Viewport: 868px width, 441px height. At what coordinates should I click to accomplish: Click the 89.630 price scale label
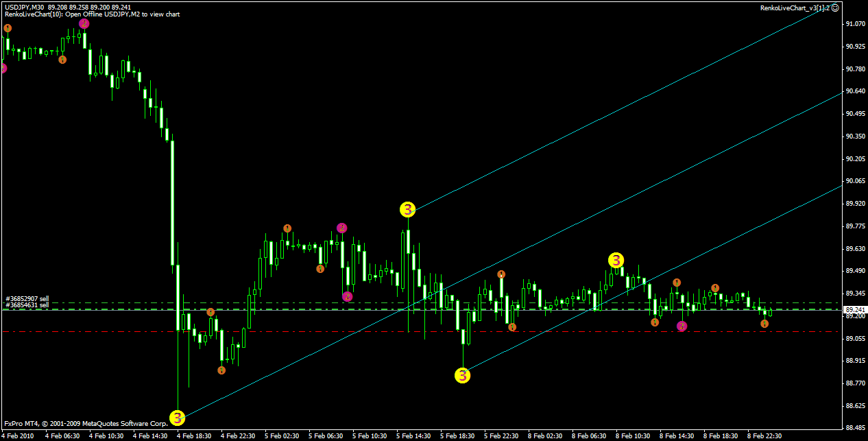pyautogui.click(x=854, y=249)
